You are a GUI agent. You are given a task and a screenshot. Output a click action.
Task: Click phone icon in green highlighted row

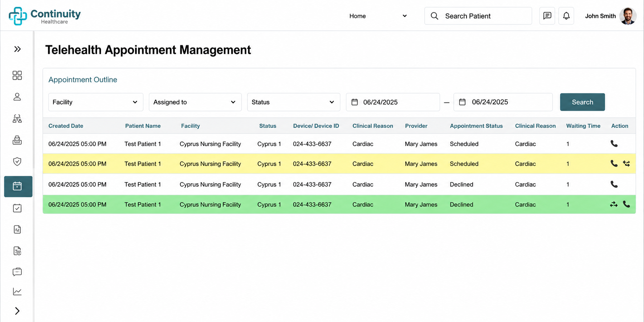(627, 204)
